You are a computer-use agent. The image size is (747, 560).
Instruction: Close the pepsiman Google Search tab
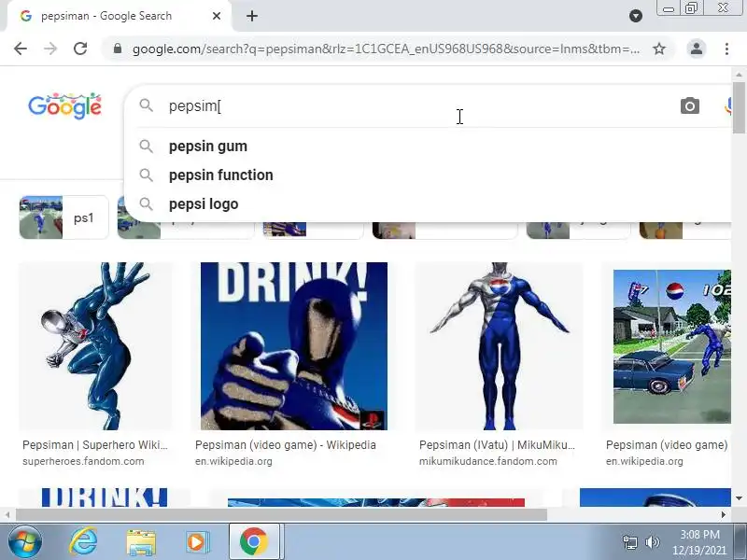pos(217,16)
